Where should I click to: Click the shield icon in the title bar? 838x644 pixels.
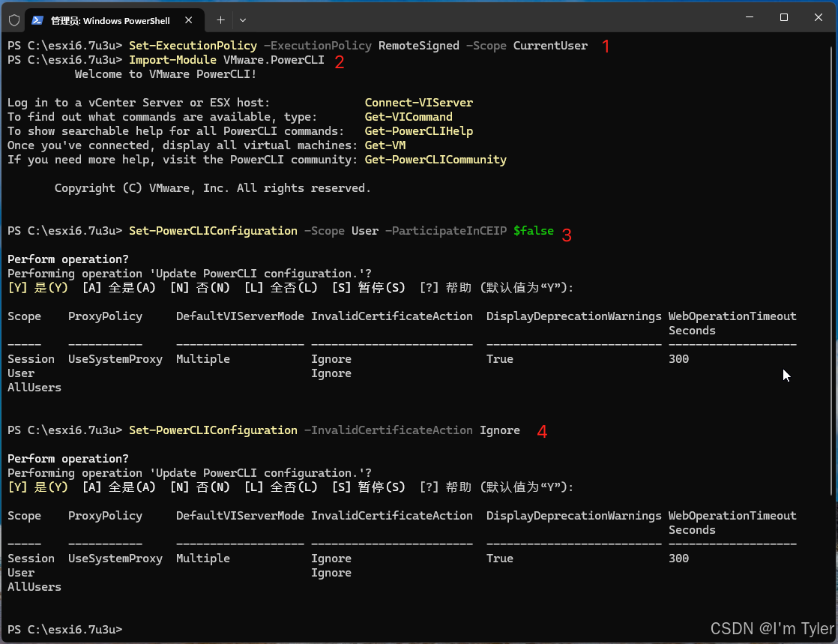pos(14,20)
